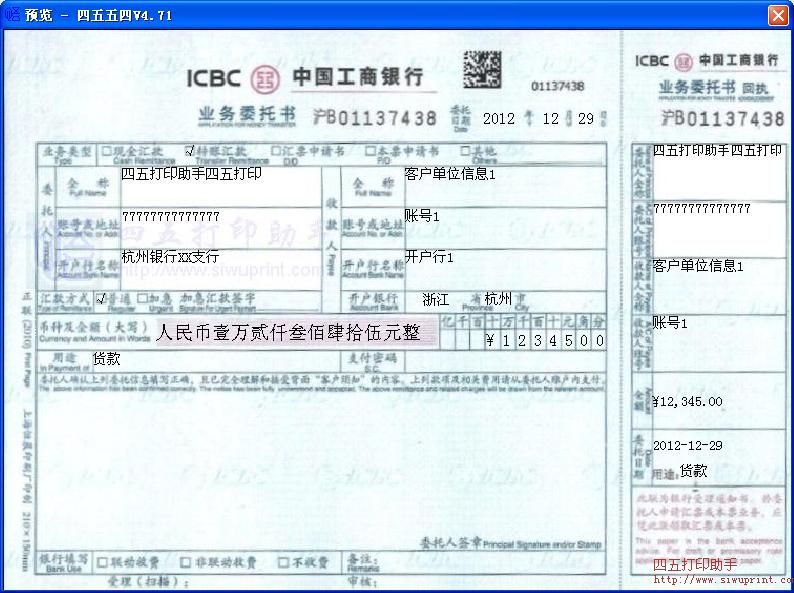Click payer account 77777777777777 on main form

(x=171, y=217)
